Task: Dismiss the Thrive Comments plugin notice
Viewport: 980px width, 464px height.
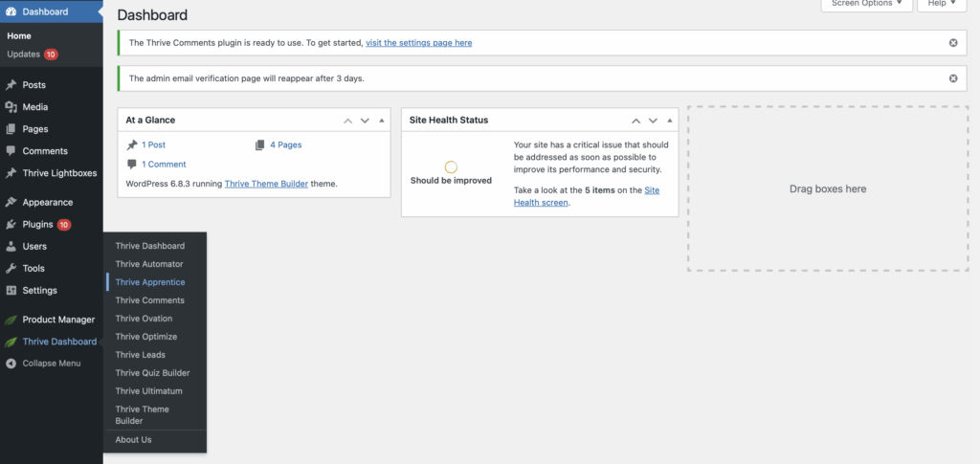Action: click(952, 43)
